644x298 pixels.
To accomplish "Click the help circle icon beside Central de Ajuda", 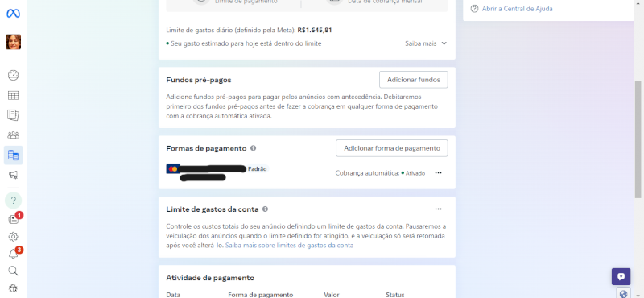I will click(474, 9).
